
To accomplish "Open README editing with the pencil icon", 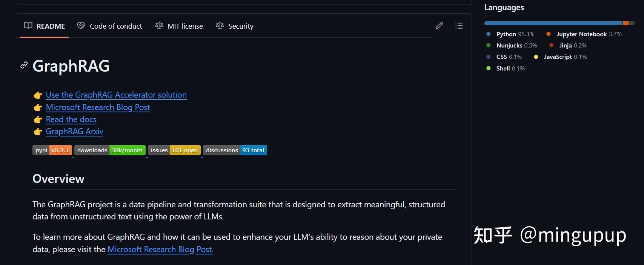I will (x=439, y=25).
